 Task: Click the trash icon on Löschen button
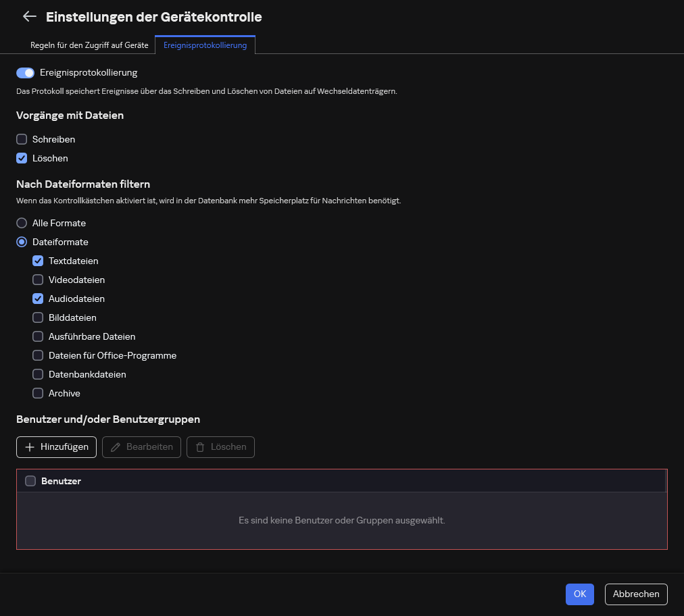pos(200,446)
